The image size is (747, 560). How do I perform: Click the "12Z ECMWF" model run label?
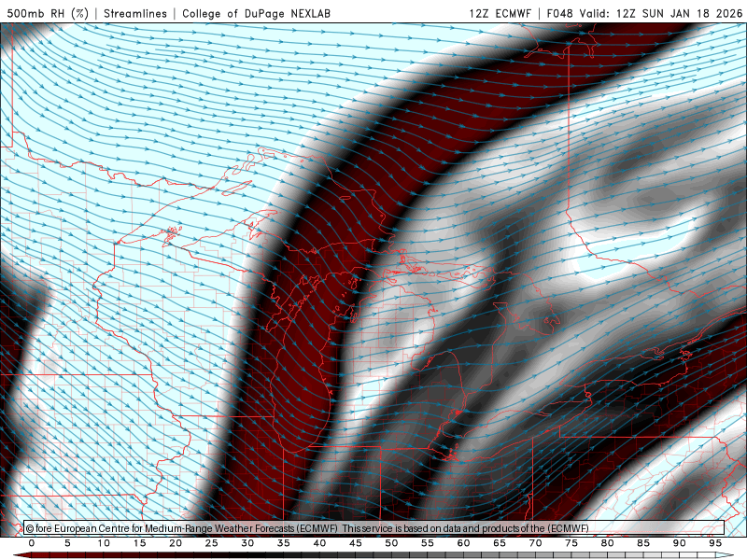pos(500,13)
